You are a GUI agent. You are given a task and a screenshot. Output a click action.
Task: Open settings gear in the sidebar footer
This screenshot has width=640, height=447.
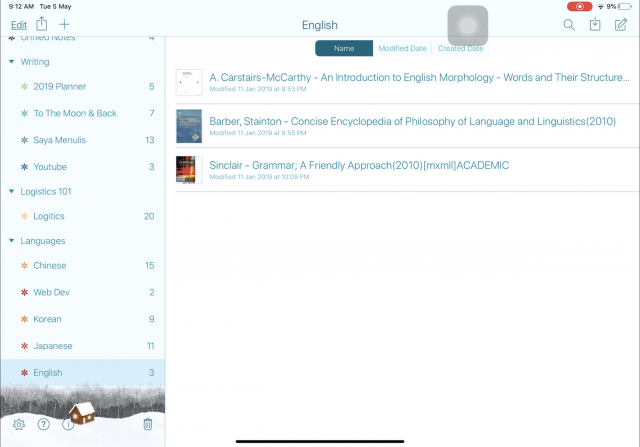(19, 425)
